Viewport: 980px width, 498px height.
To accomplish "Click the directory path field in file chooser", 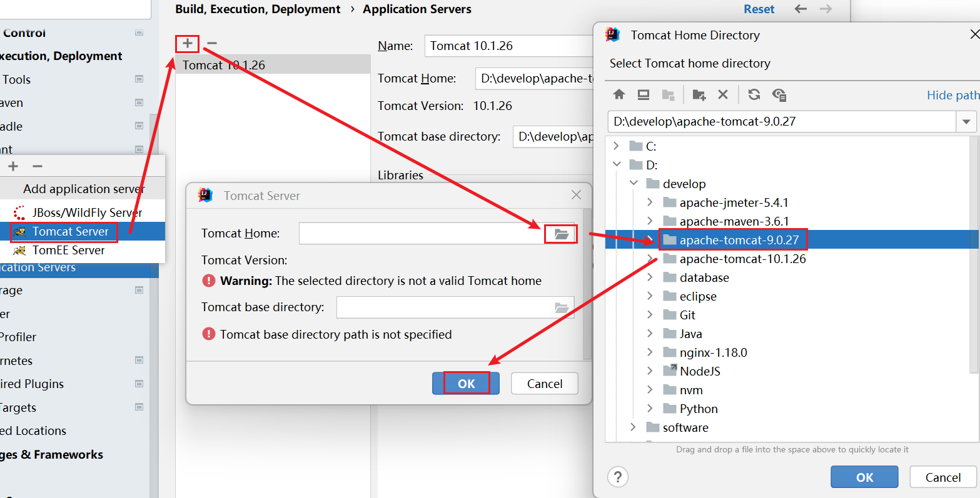I will [782, 121].
